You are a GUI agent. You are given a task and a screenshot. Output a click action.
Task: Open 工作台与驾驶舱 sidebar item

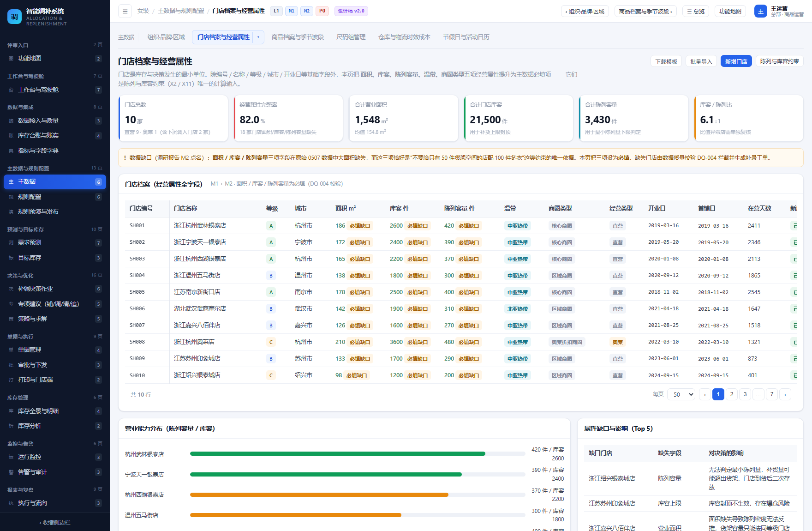(55, 90)
